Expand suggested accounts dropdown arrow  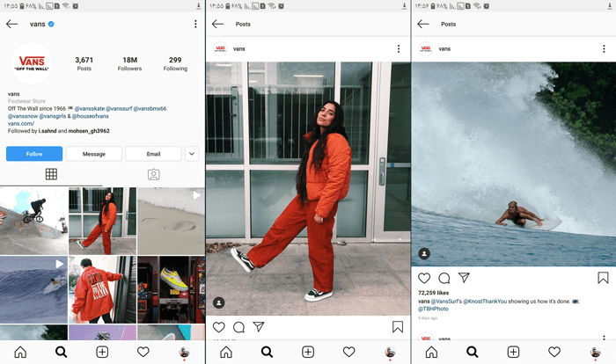coord(192,154)
